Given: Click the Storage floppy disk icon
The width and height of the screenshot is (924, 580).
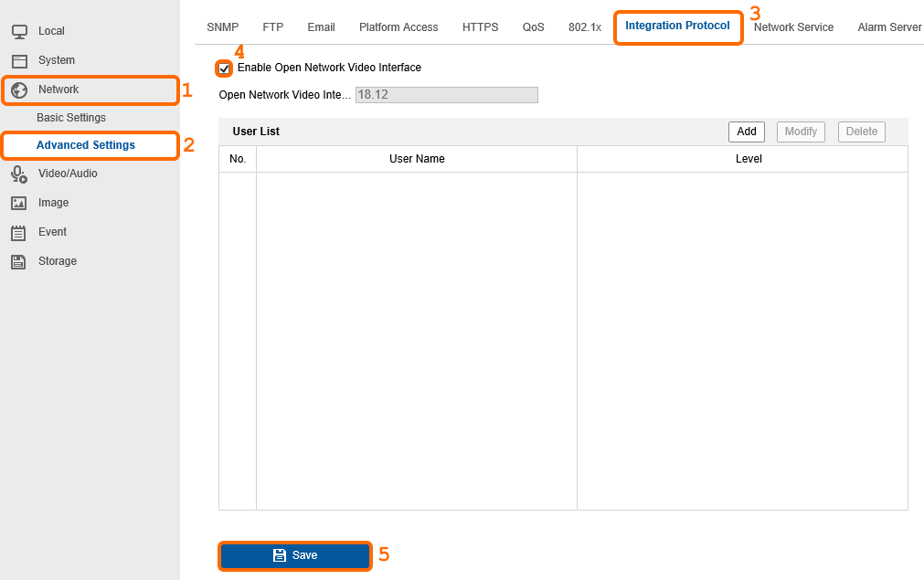Looking at the screenshot, I should click(x=19, y=261).
